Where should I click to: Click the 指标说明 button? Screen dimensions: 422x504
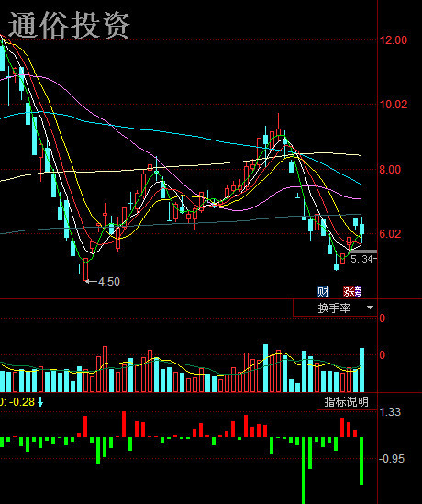point(347,401)
